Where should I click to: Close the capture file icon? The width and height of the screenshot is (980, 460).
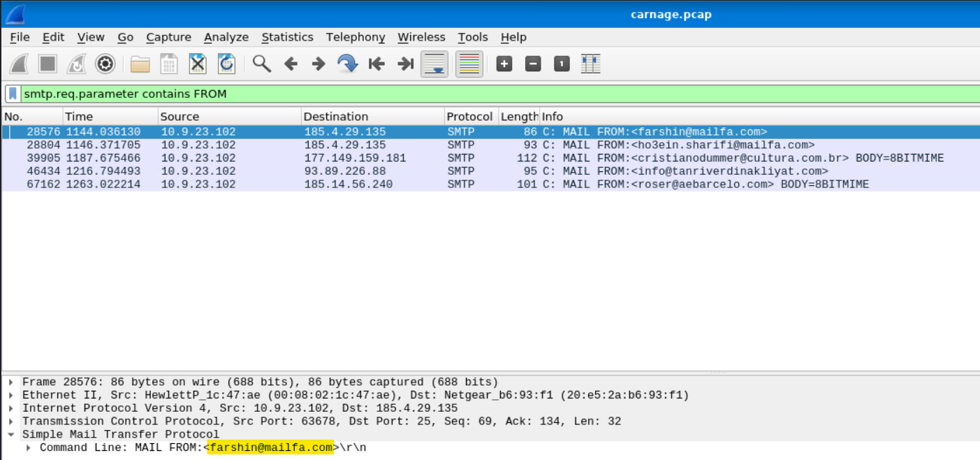coord(198,64)
